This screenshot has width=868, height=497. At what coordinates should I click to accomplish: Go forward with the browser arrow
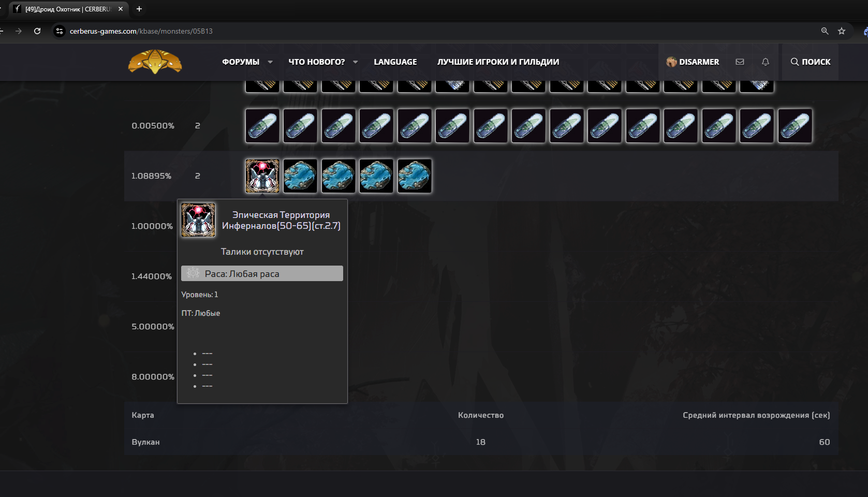19,31
